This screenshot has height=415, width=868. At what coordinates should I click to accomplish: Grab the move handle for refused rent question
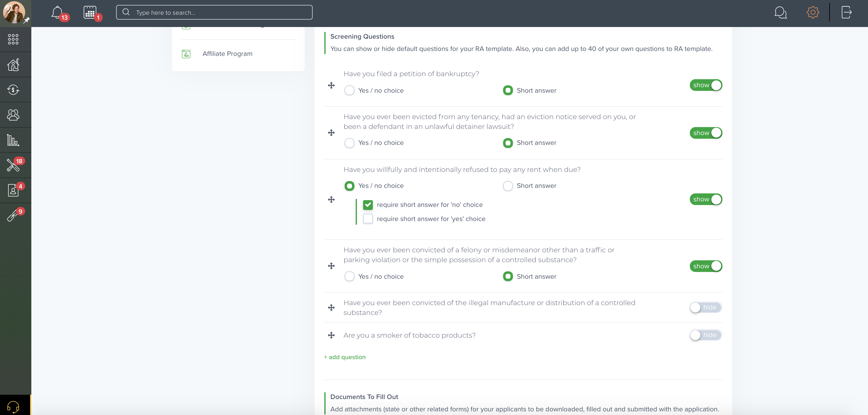point(331,200)
